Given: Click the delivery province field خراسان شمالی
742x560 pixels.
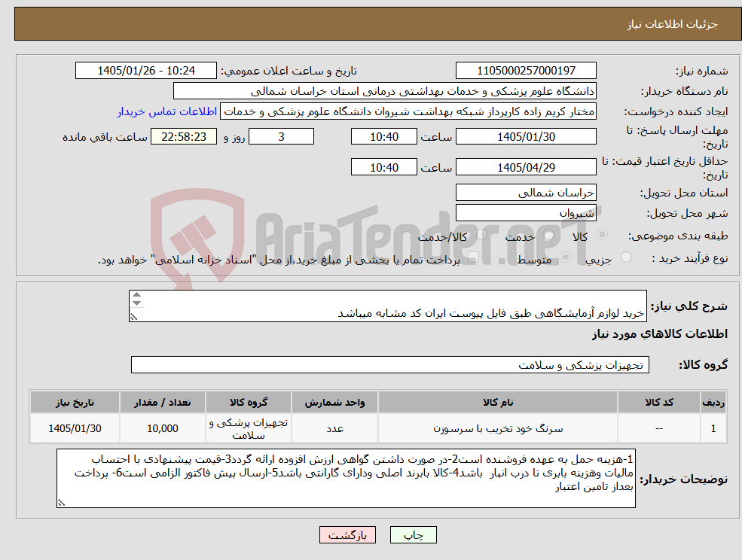Looking at the screenshot, I should tap(526, 193).
